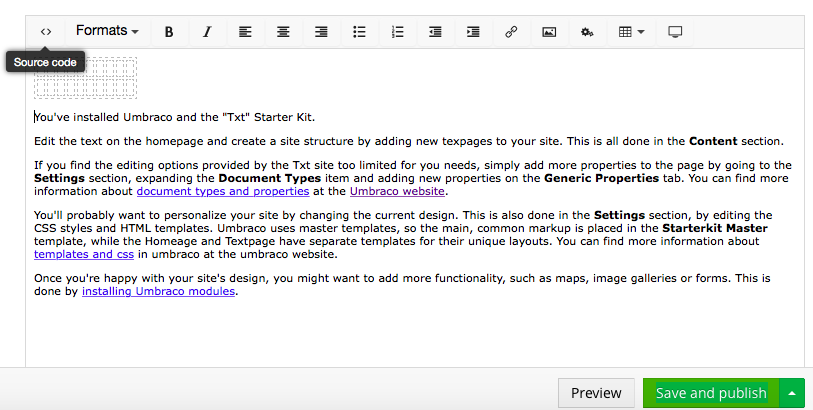This screenshot has height=410, width=813.
Task: Click the bold word "Content"
Action: pyautogui.click(x=713, y=141)
